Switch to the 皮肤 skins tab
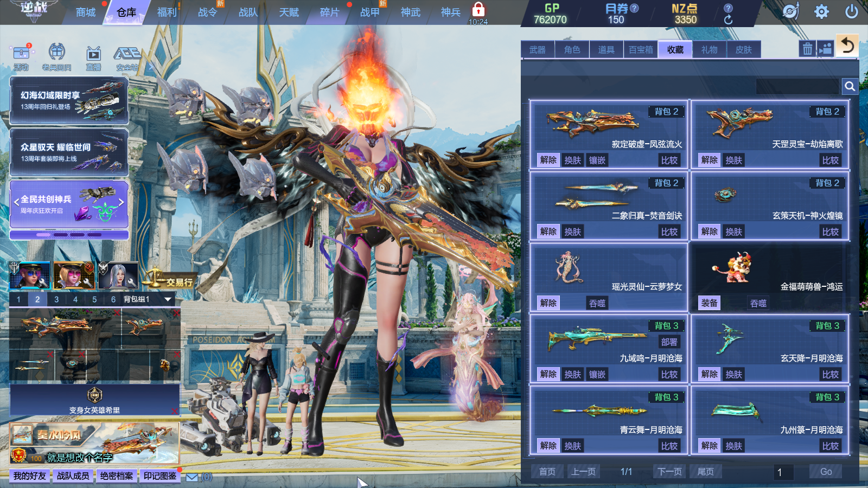The width and height of the screenshot is (868, 488). coord(744,50)
